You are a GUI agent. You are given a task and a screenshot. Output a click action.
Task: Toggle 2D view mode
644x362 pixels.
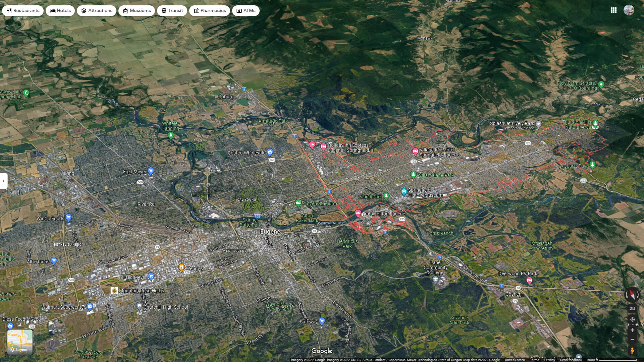click(x=632, y=308)
